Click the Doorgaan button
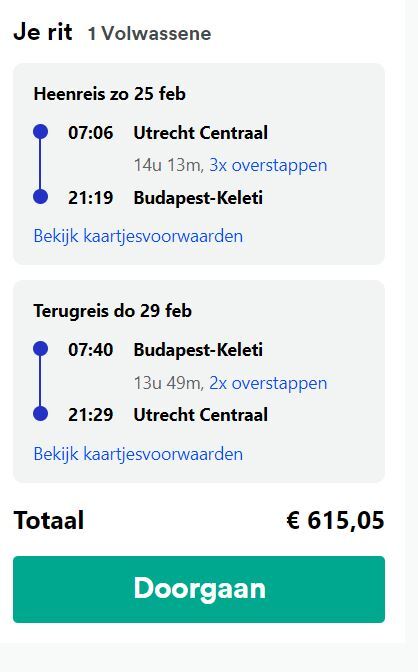 (199, 589)
